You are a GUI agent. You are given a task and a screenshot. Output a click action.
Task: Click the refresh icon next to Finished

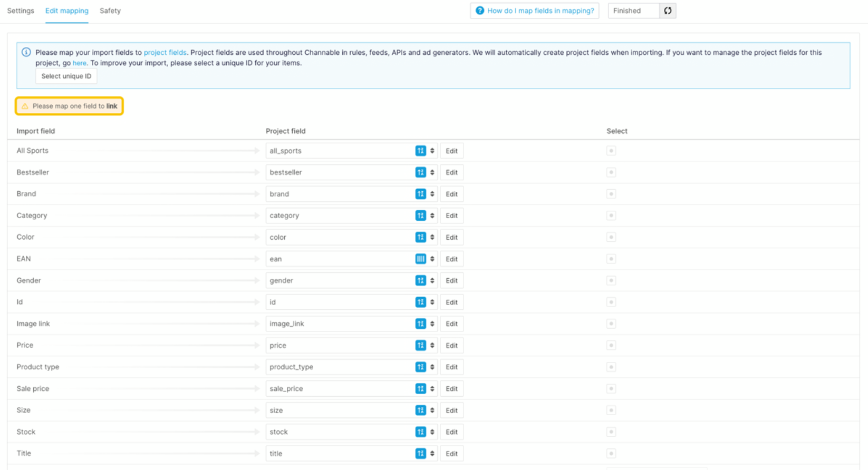[668, 11]
